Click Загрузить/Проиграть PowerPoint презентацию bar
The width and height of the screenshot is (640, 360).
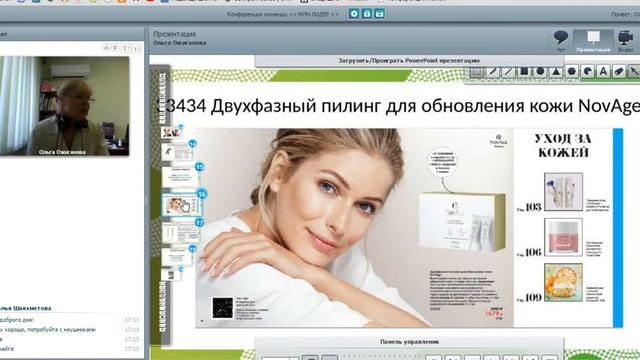409,61
